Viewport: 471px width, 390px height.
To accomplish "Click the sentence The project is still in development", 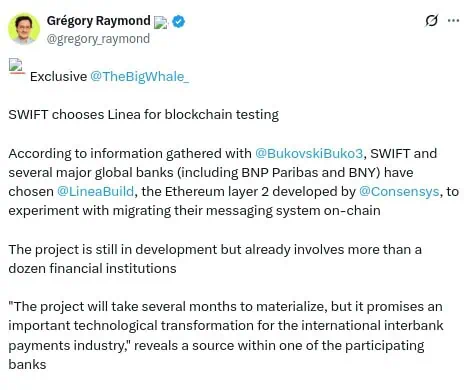I will [113, 249].
